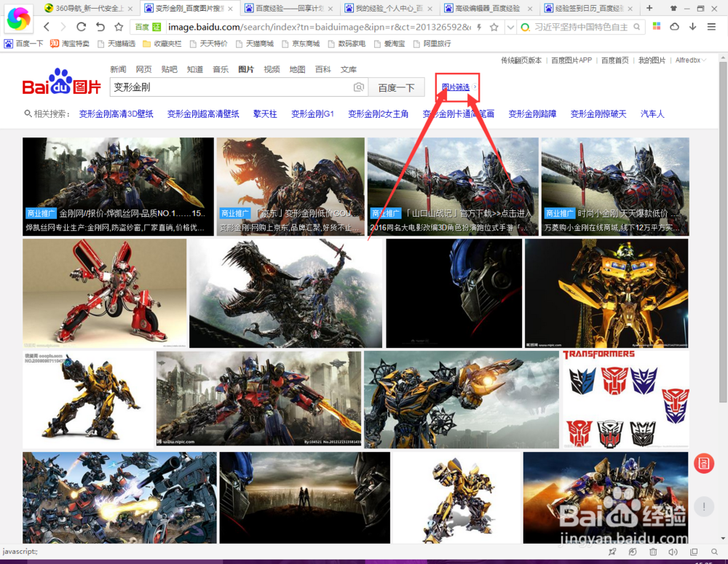Click the lightning speed-mode icon in address bar
Viewport: 728px width, 564px height.
[479, 28]
